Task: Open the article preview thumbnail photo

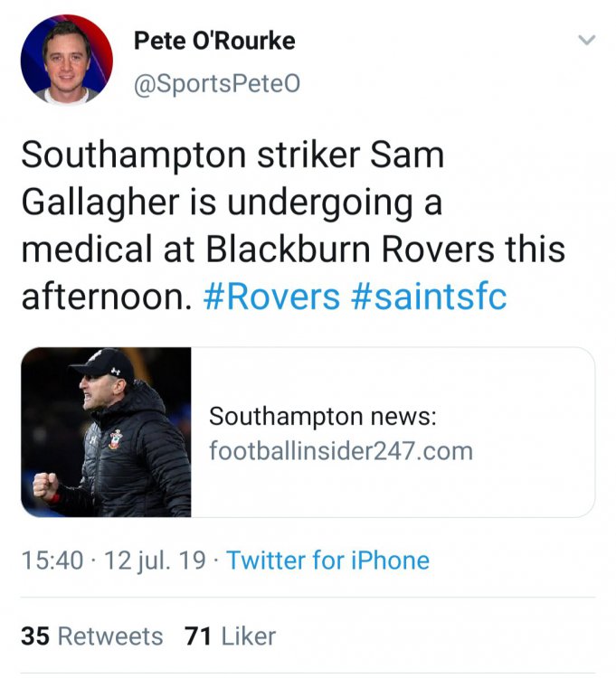Action: (106, 432)
